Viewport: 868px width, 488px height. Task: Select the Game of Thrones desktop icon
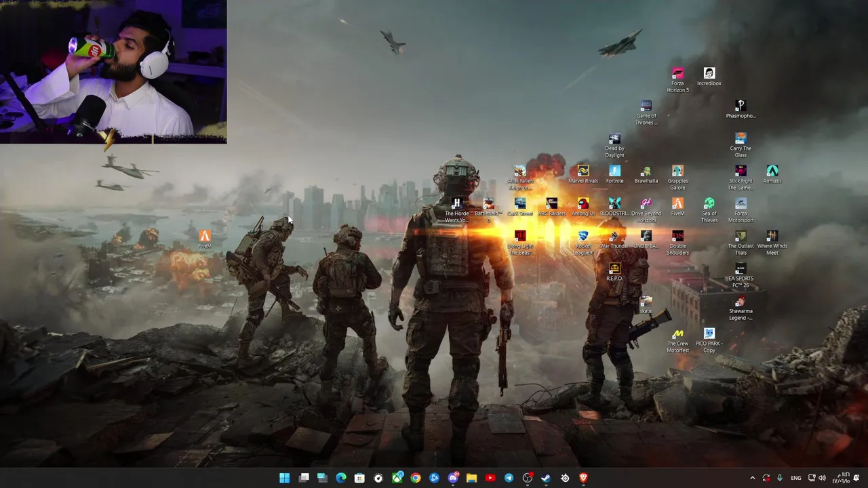646,112
